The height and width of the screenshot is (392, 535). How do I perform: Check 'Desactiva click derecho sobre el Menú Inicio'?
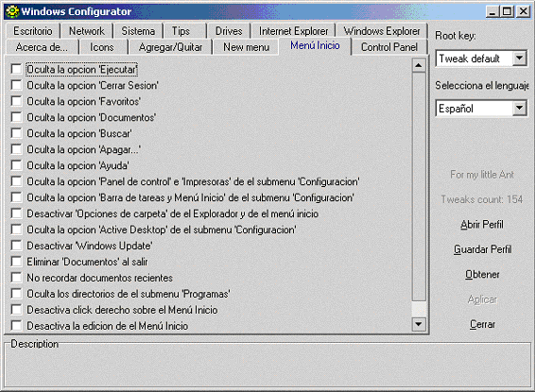click(x=16, y=310)
